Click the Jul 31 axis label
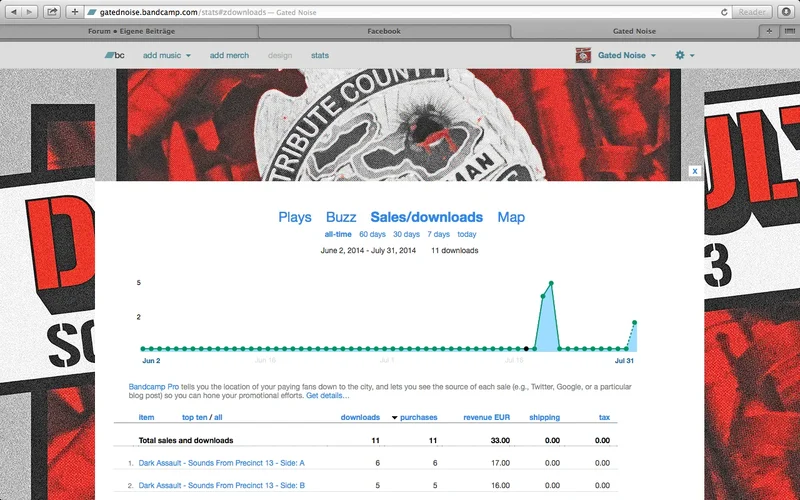Viewport: 800px width, 500px height. pyautogui.click(x=624, y=361)
